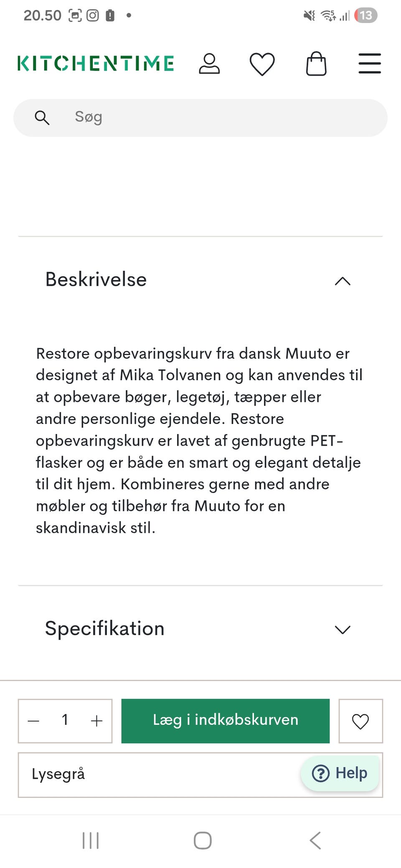Tap the KitchenTime logo
The width and height of the screenshot is (401, 868).
95,63
